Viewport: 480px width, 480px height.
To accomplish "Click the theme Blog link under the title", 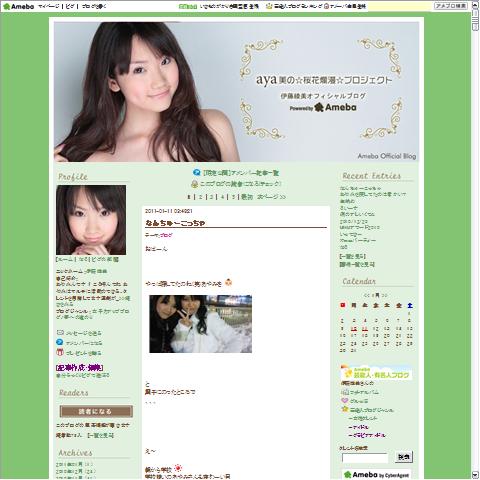I will (x=166, y=235).
